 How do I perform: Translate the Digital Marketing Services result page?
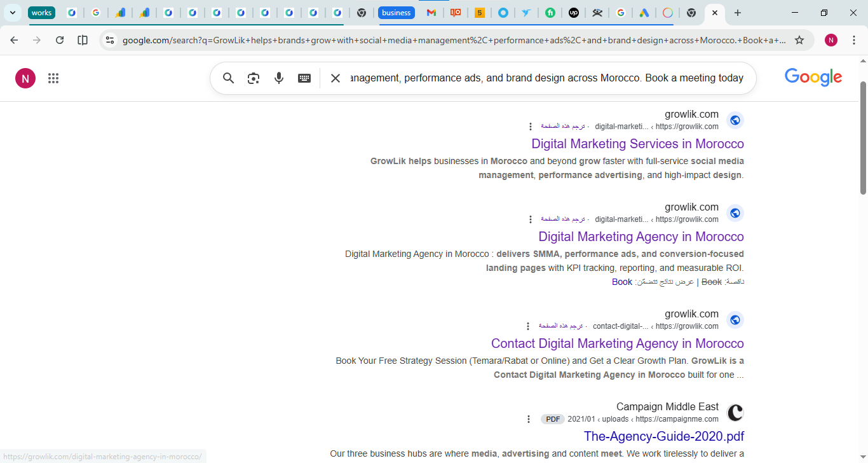pyautogui.click(x=563, y=127)
